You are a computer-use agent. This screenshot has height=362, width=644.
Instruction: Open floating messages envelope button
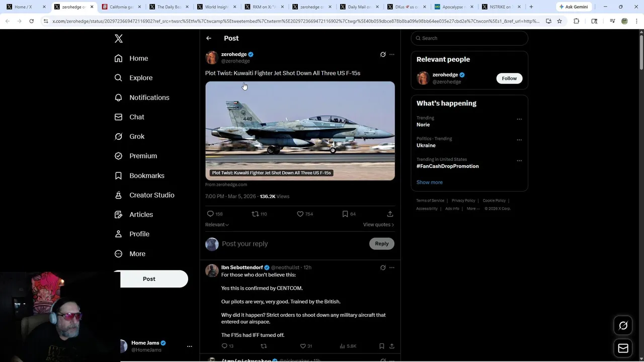(623, 348)
